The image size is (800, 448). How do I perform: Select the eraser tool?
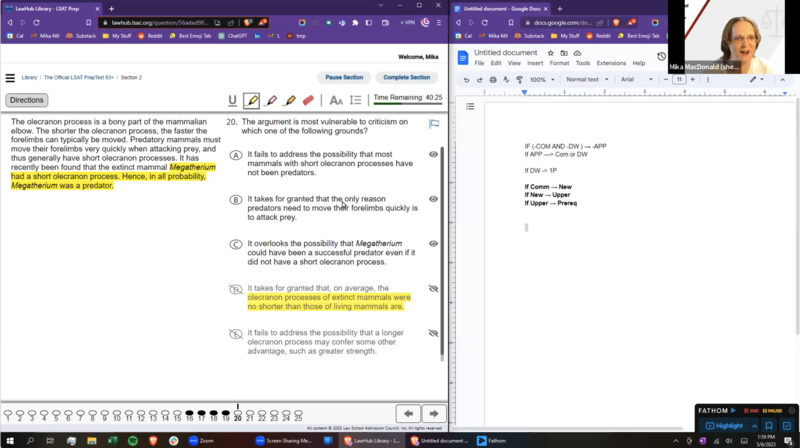click(x=308, y=100)
